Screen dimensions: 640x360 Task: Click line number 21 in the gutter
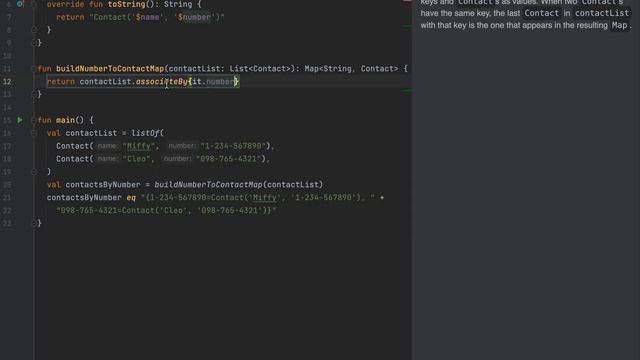coord(7,198)
